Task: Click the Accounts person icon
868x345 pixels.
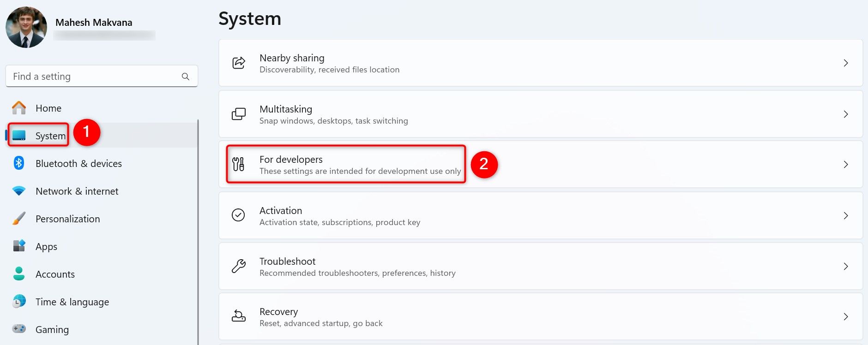Action: pyautogui.click(x=19, y=274)
